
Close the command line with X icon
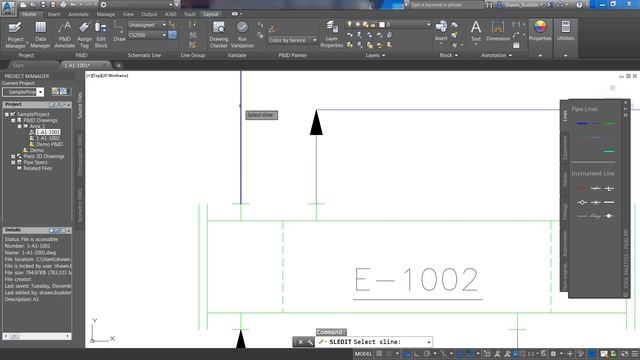click(300, 342)
